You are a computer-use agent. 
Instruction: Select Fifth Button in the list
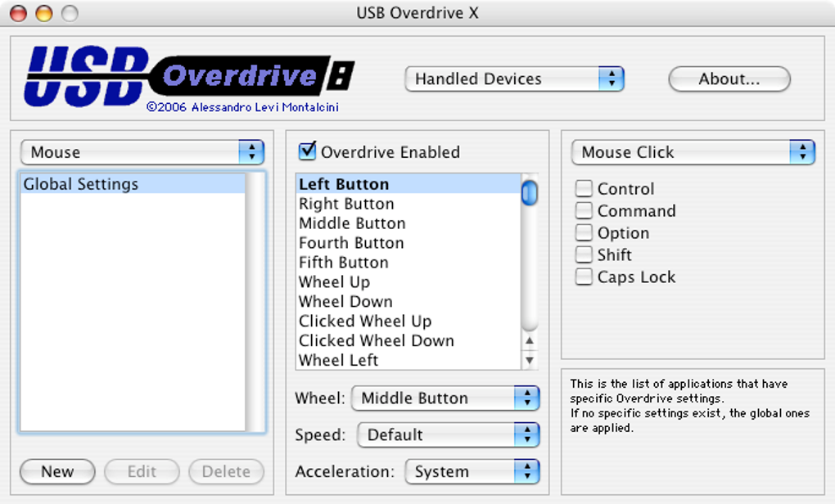[x=408, y=263]
